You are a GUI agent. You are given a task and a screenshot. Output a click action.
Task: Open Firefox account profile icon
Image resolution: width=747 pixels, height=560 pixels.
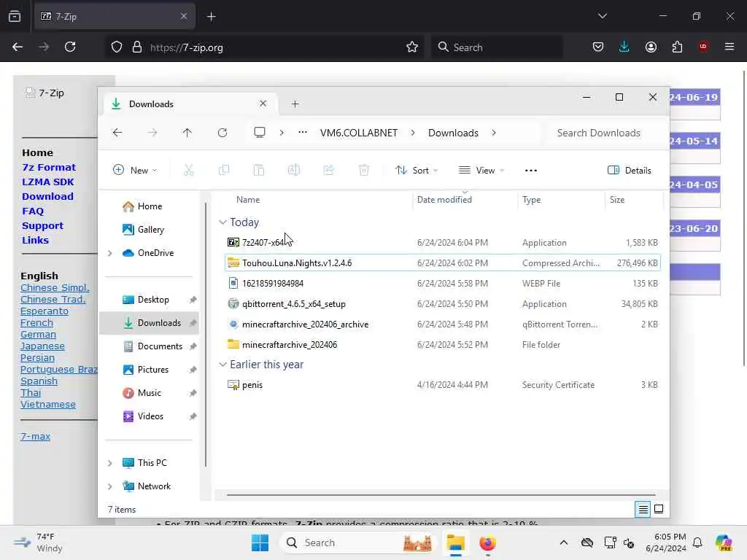point(651,47)
